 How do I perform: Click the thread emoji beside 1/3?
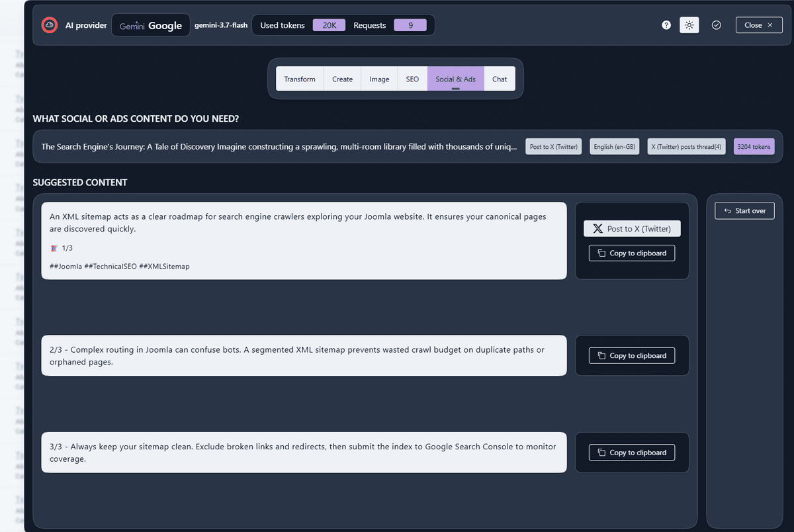(x=54, y=248)
